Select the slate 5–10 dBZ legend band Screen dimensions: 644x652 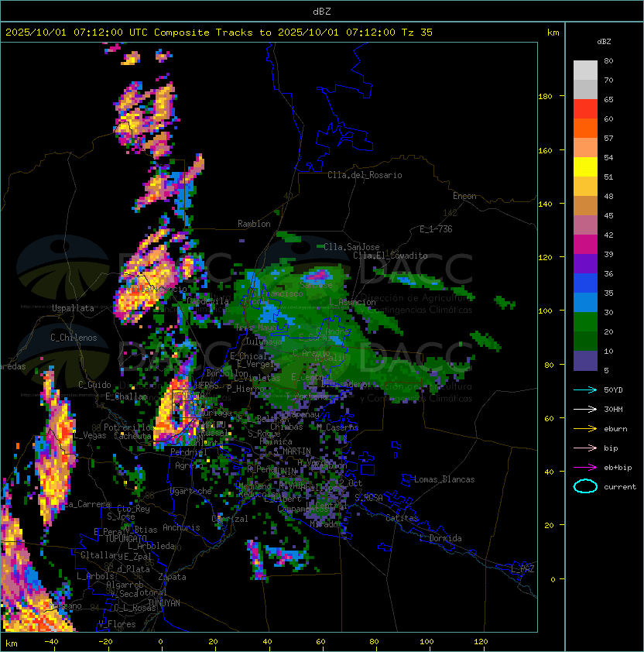pyautogui.click(x=585, y=361)
